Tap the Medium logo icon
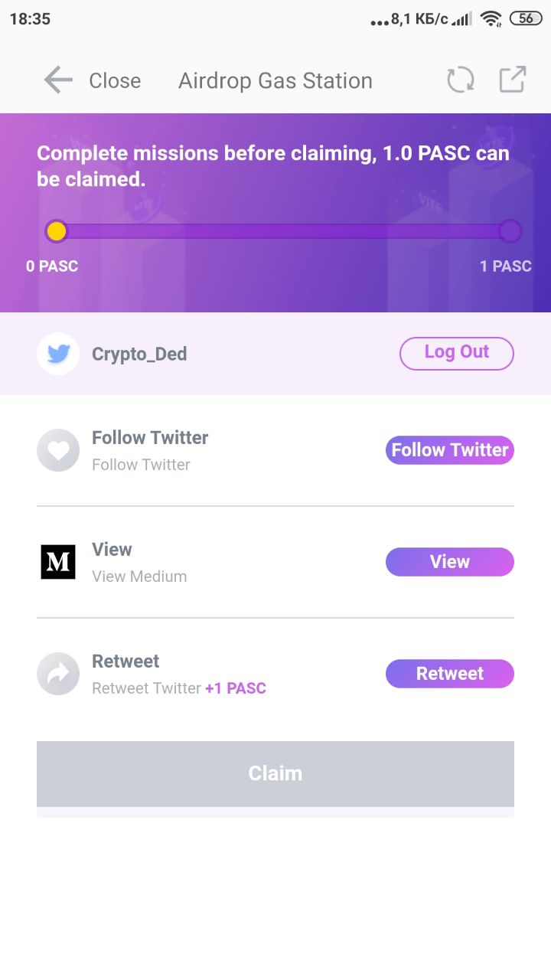The height and width of the screenshot is (980, 551). [58, 562]
